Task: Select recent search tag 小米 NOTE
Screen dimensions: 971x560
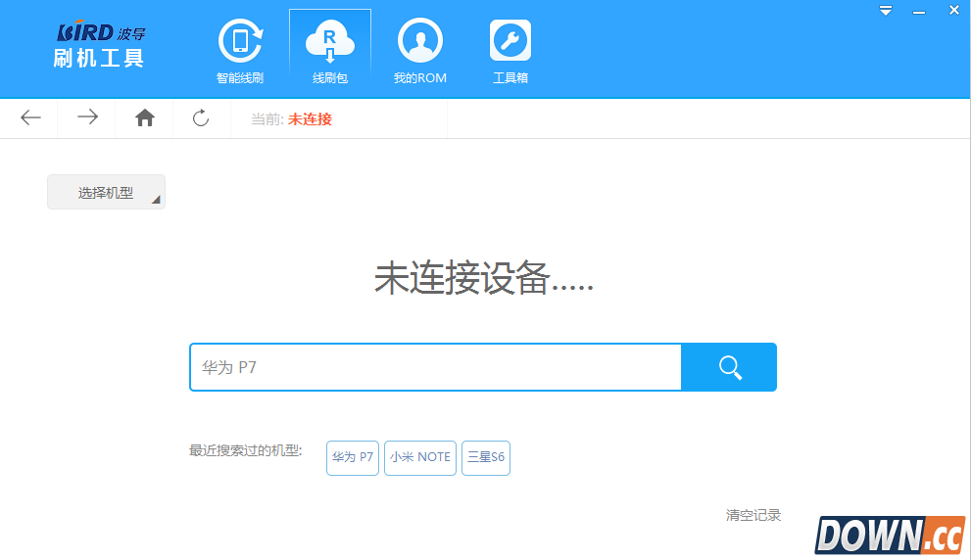Action: point(420,457)
